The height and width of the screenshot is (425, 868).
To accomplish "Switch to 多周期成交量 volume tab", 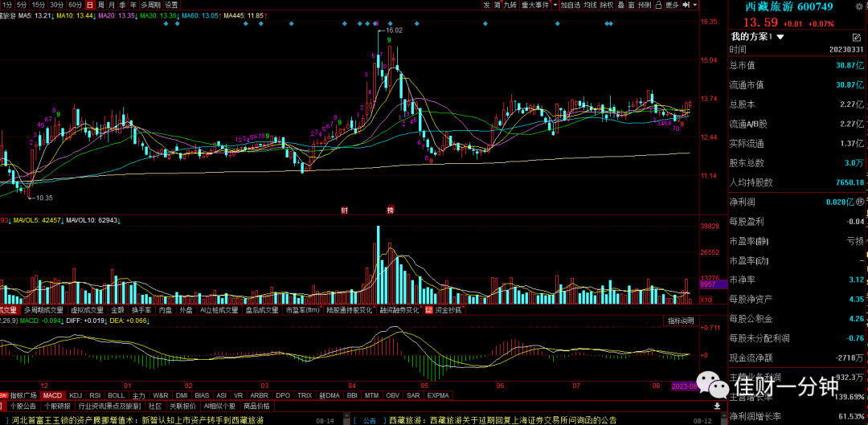I will pyautogui.click(x=43, y=310).
